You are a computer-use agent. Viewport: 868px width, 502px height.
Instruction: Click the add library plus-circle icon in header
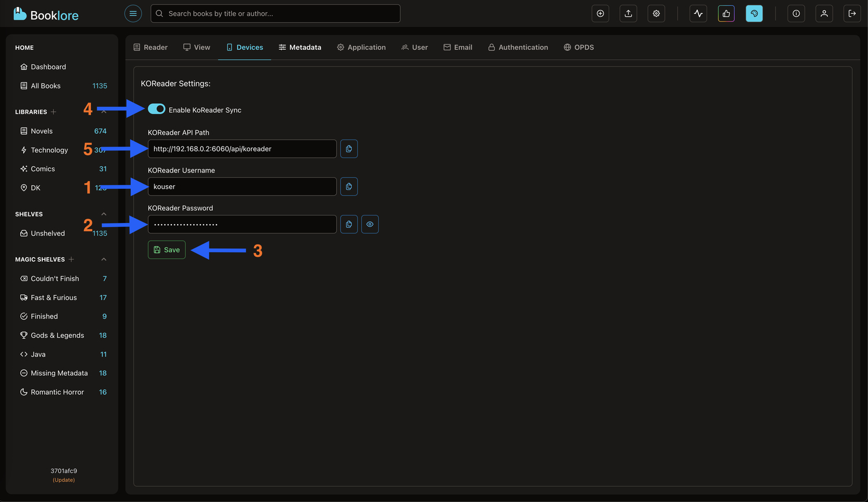click(x=601, y=13)
